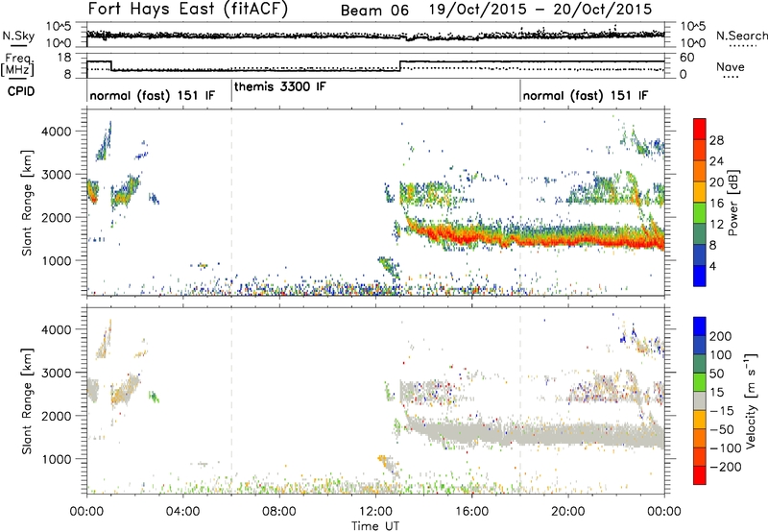This screenshot has height=532, width=768.
Task: Pick the red top segment of Power colorbar
Action: pyautogui.click(x=700, y=129)
